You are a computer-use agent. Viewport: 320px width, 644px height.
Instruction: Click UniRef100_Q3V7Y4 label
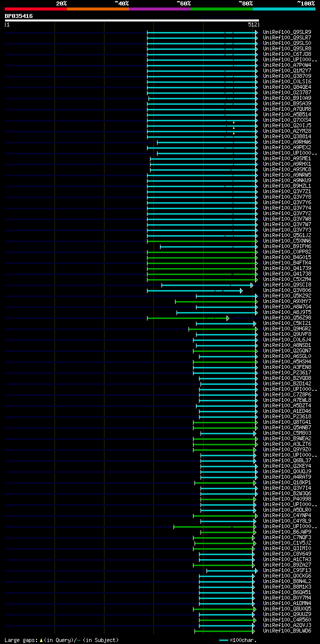pyautogui.click(x=287, y=208)
